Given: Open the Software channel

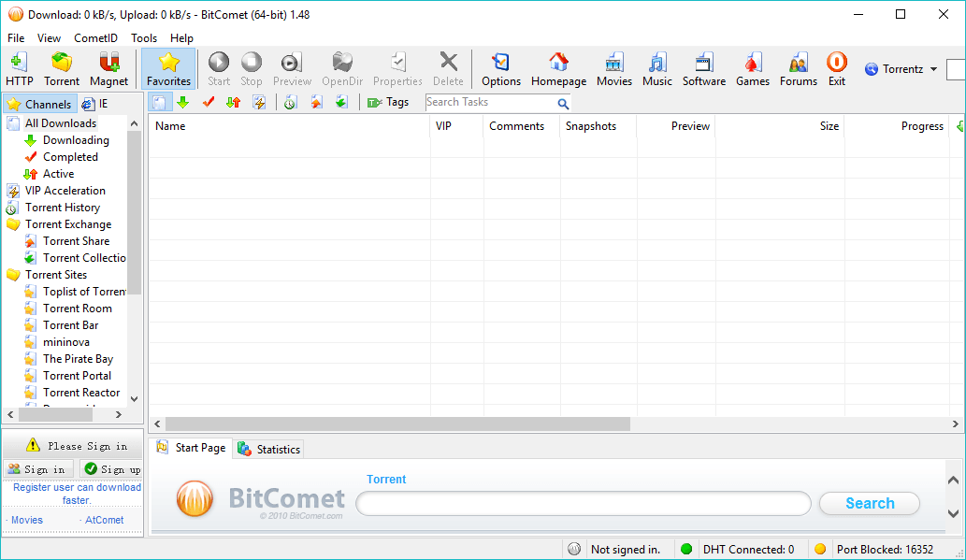Looking at the screenshot, I should [x=703, y=68].
